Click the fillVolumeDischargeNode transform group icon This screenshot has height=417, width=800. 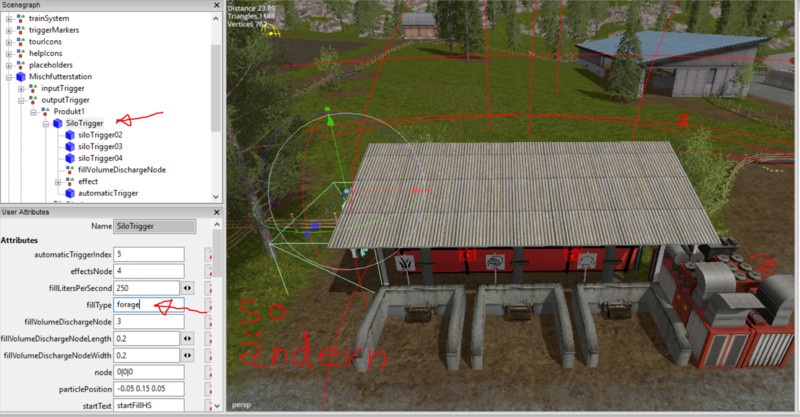pyautogui.click(x=69, y=170)
